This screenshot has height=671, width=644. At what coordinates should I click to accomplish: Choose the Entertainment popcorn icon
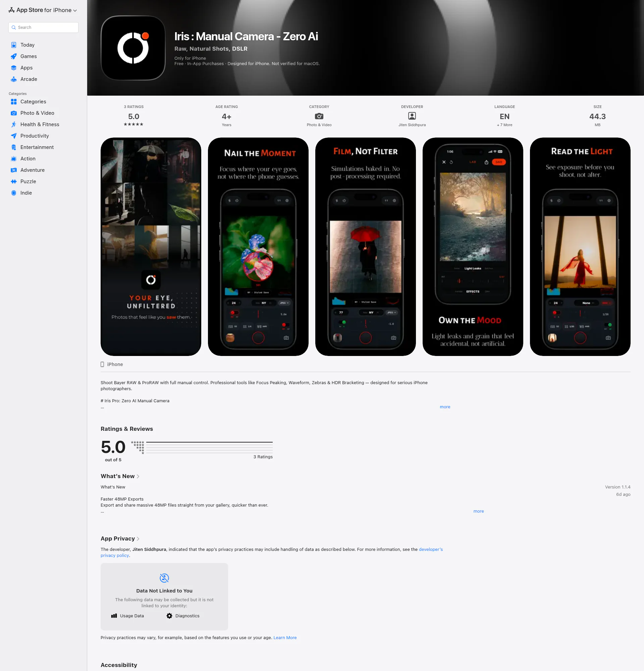pyautogui.click(x=14, y=147)
